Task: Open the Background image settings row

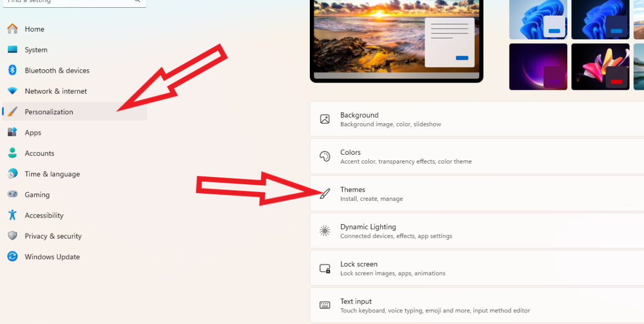Action: tap(477, 119)
